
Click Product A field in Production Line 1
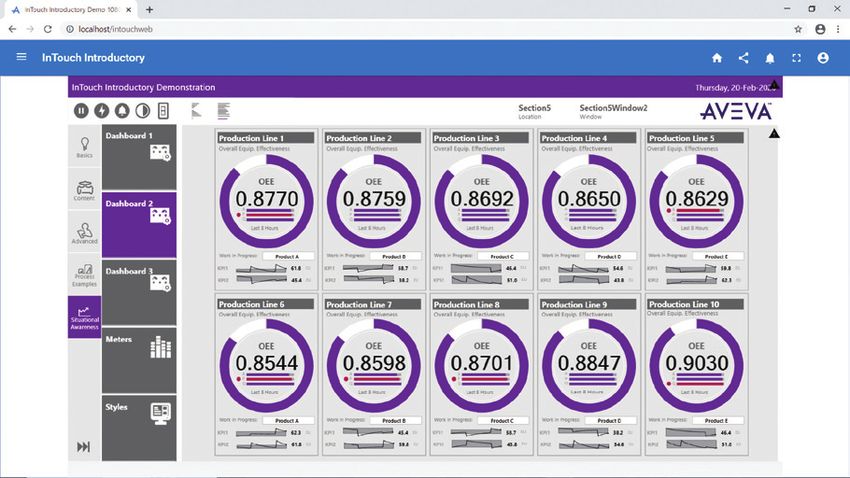point(288,256)
